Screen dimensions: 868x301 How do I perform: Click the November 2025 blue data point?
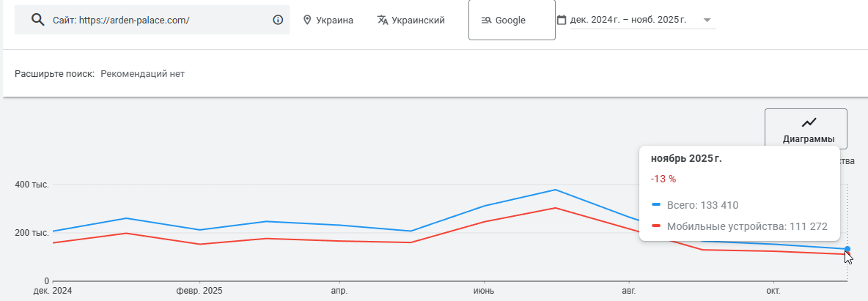(x=847, y=249)
